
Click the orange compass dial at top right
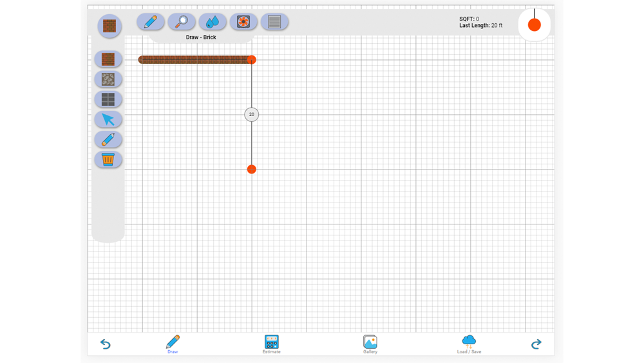pos(535,25)
